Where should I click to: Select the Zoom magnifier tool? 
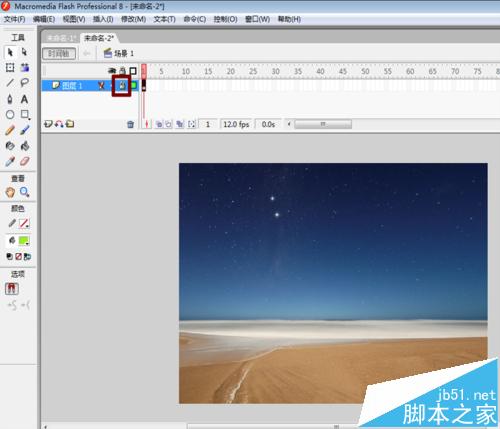tap(24, 192)
